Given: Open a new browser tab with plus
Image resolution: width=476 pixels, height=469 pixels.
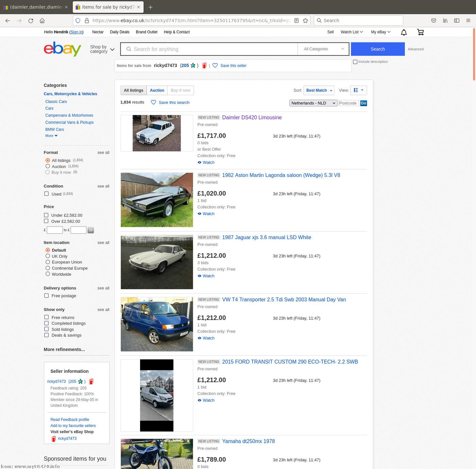Looking at the screenshot, I should click(x=151, y=7).
